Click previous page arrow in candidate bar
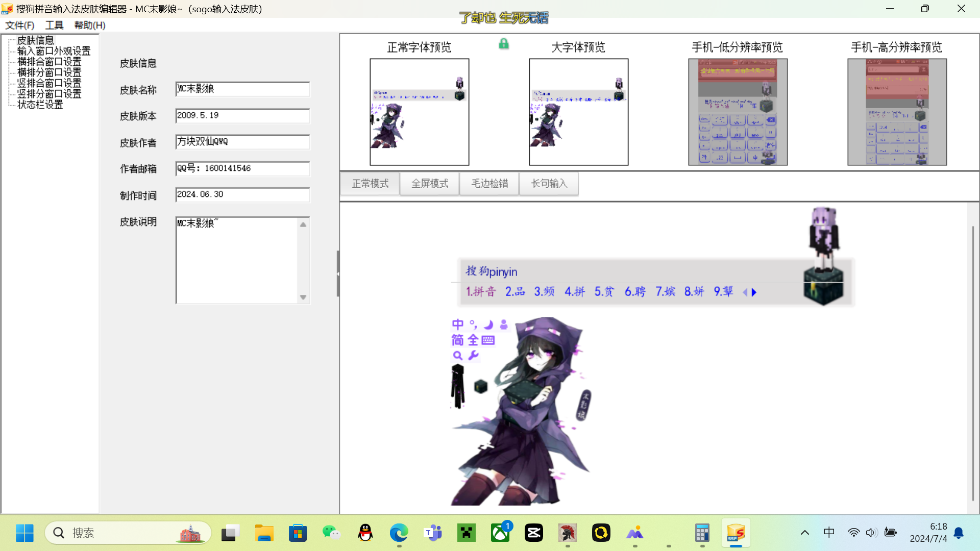Image resolution: width=980 pixels, height=551 pixels. (x=745, y=292)
